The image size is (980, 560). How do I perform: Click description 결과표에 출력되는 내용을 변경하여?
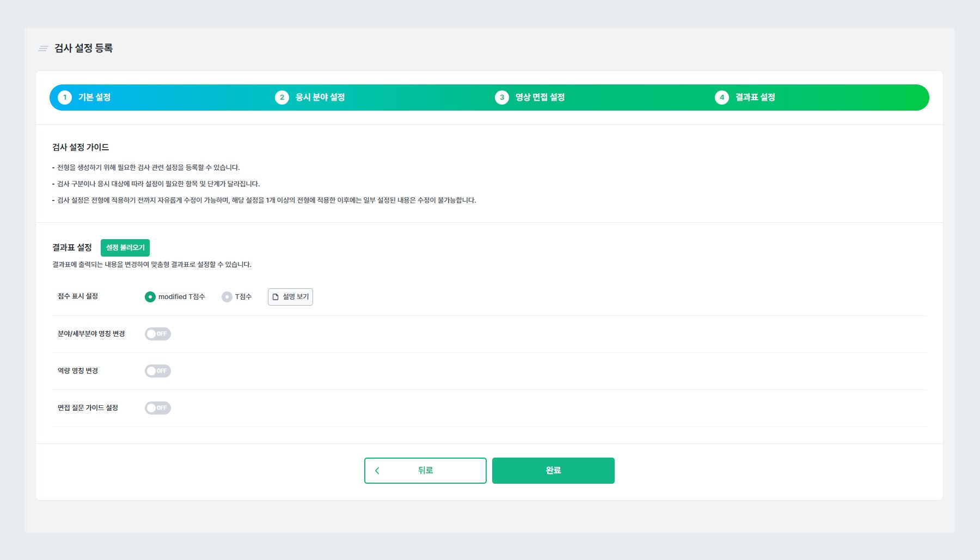click(x=152, y=265)
